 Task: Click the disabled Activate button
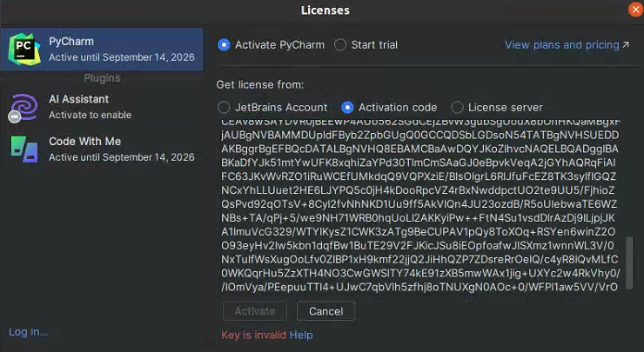tap(255, 311)
